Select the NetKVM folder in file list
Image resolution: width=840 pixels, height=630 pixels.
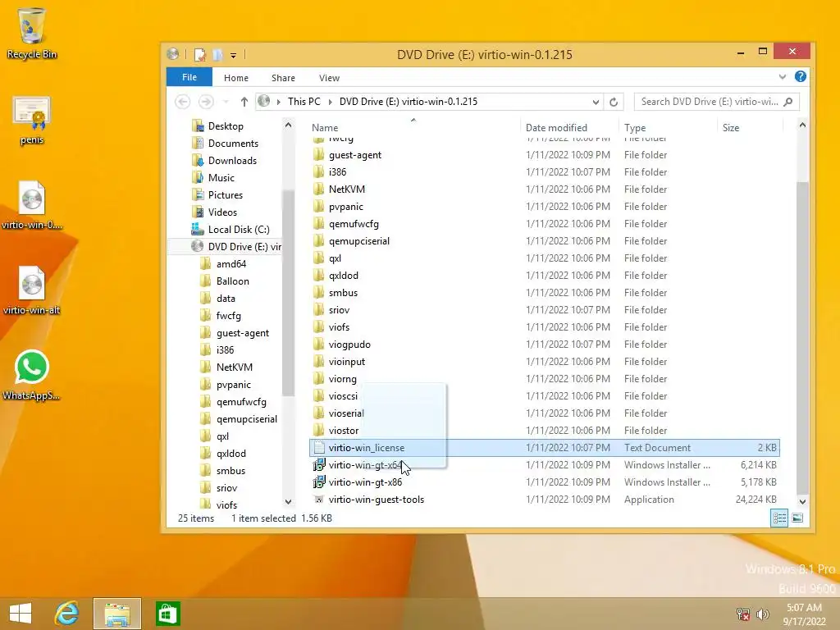coord(347,189)
